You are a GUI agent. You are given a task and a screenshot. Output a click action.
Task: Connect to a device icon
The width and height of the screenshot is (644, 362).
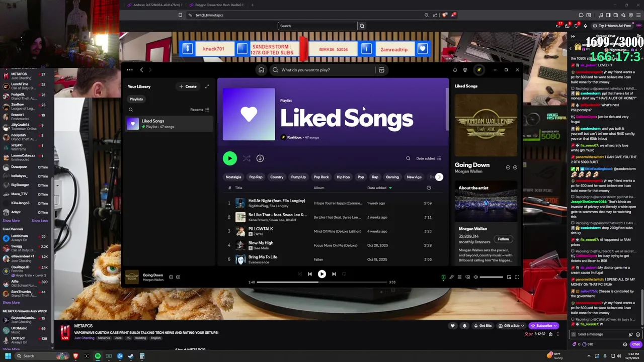[467, 277]
